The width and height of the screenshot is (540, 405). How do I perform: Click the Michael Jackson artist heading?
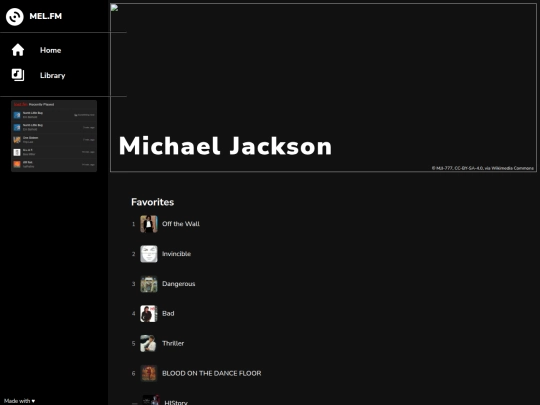click(225, 146)
